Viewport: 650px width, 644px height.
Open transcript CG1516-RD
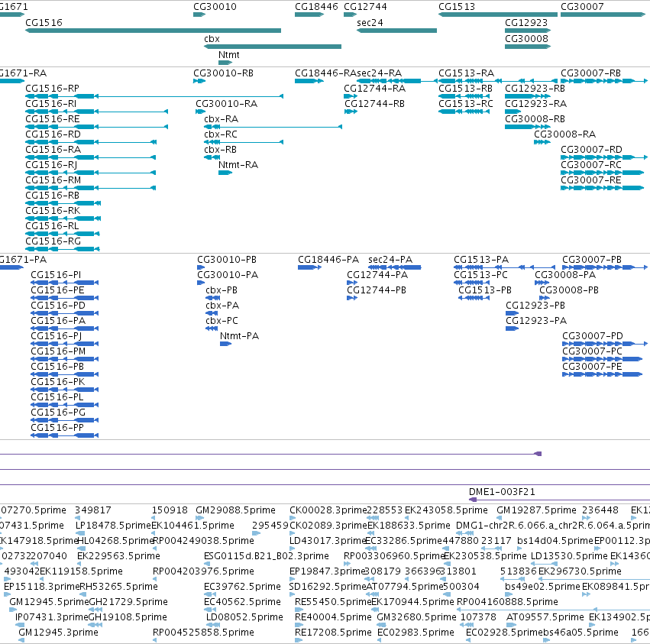click(53, 134)
